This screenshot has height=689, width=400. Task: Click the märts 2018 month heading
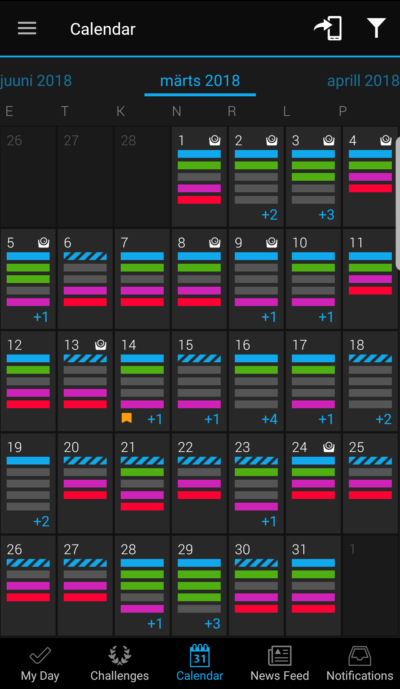click(x=200, y=80)
